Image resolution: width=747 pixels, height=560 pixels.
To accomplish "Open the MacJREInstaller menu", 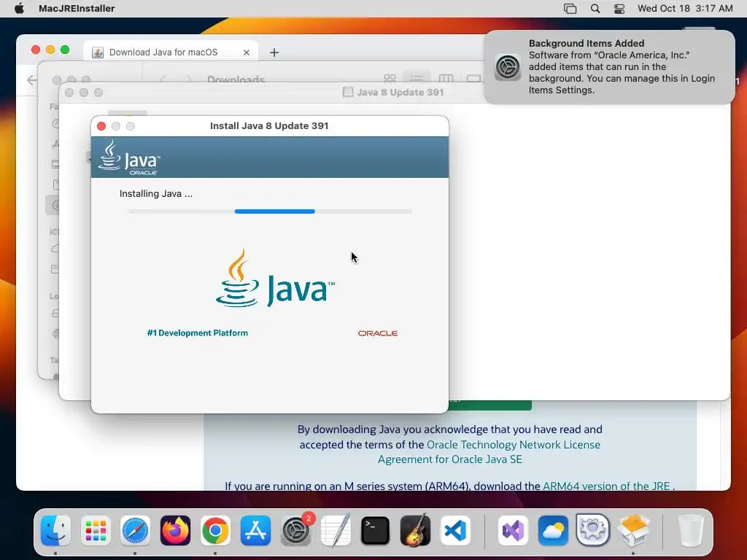I will 77,9.
